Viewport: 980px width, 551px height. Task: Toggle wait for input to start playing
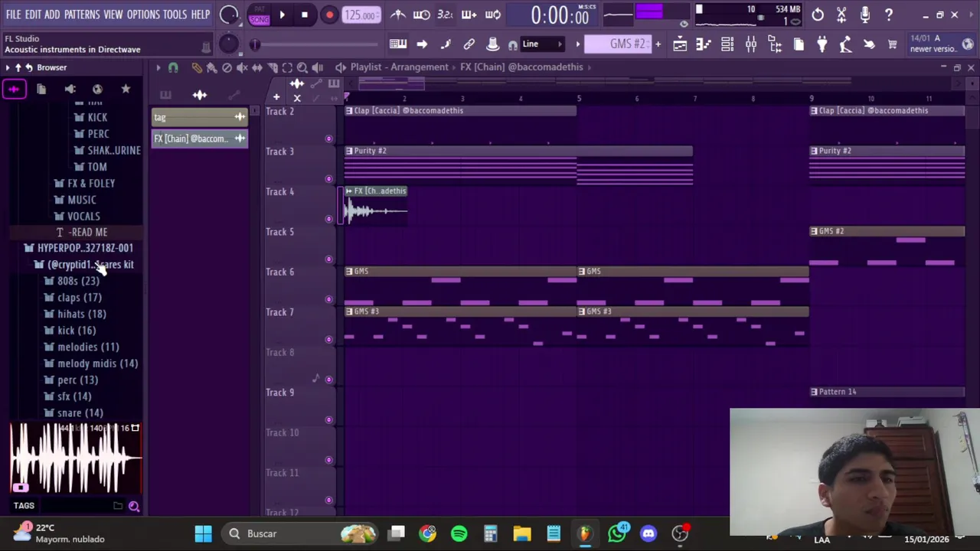(x=421, y=15)
